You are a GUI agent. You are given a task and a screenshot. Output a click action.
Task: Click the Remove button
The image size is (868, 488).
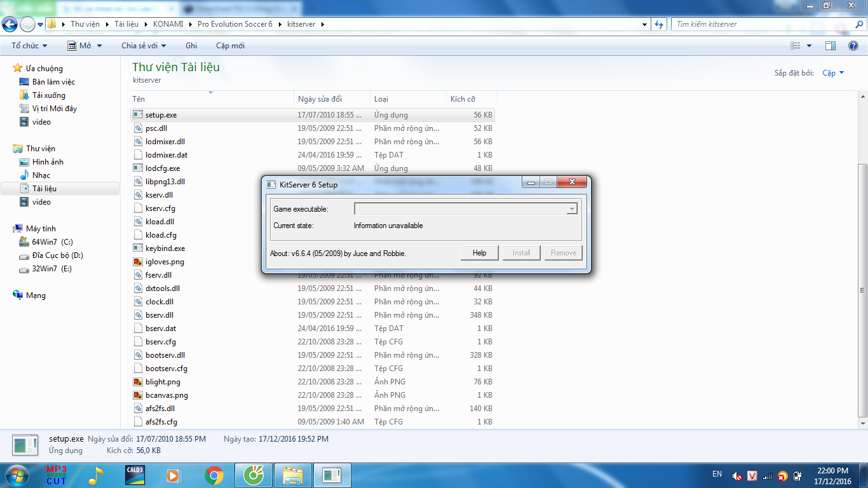pos(564,253)
